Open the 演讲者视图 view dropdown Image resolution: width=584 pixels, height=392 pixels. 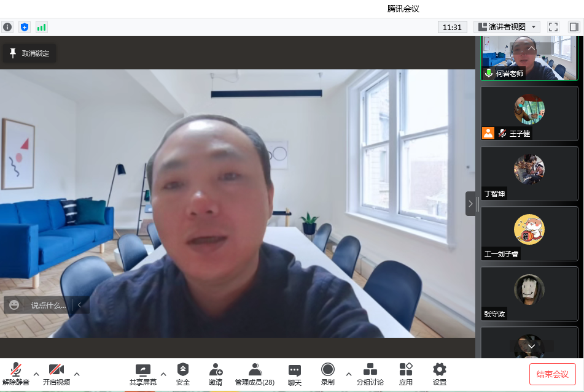coord(507,27)
